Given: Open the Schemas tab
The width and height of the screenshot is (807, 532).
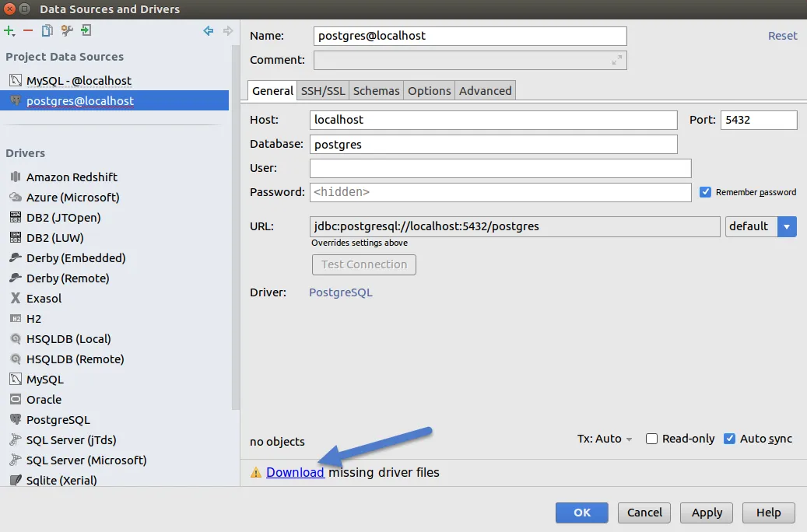Looking at the screenshot, I should tap(376, 91).
